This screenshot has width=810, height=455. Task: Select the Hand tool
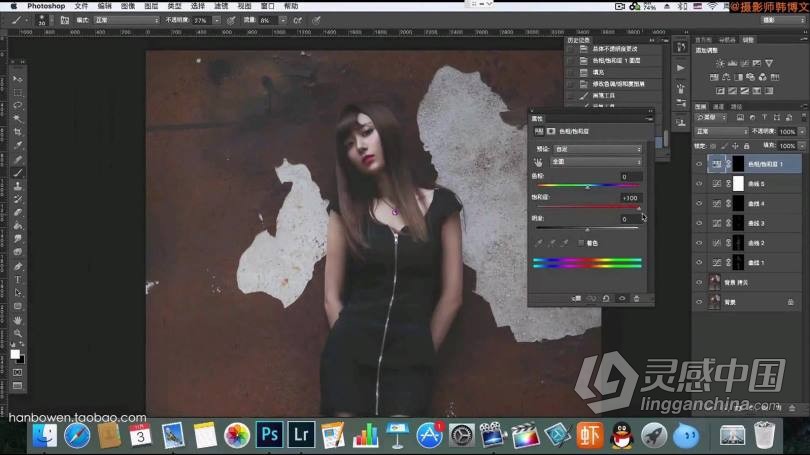18,320
